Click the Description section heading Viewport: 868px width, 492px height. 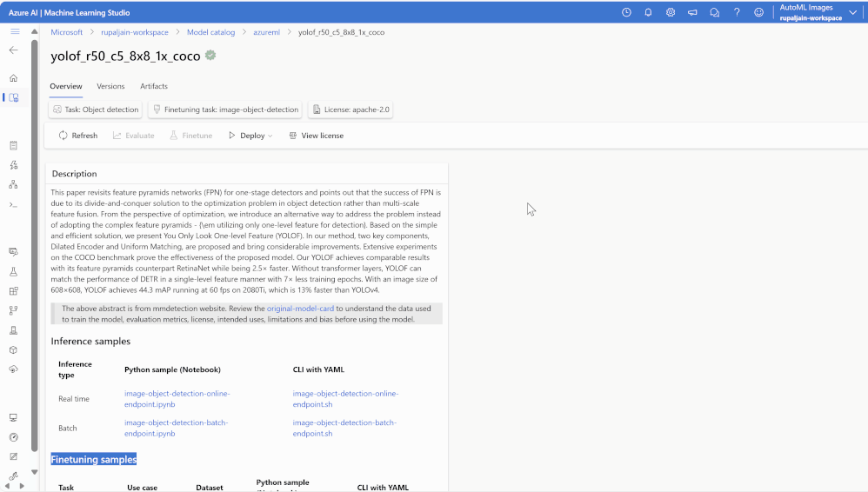point(74,174)
